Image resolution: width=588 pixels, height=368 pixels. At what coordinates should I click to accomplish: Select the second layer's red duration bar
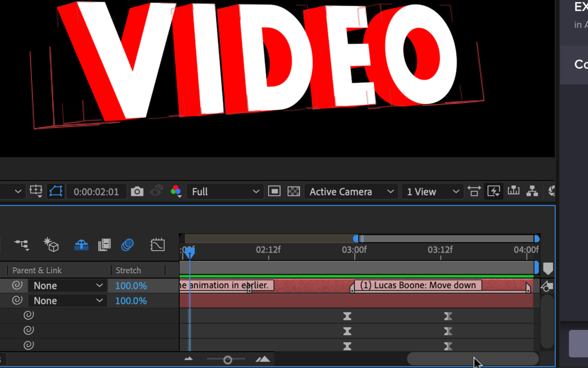point(356,301)
